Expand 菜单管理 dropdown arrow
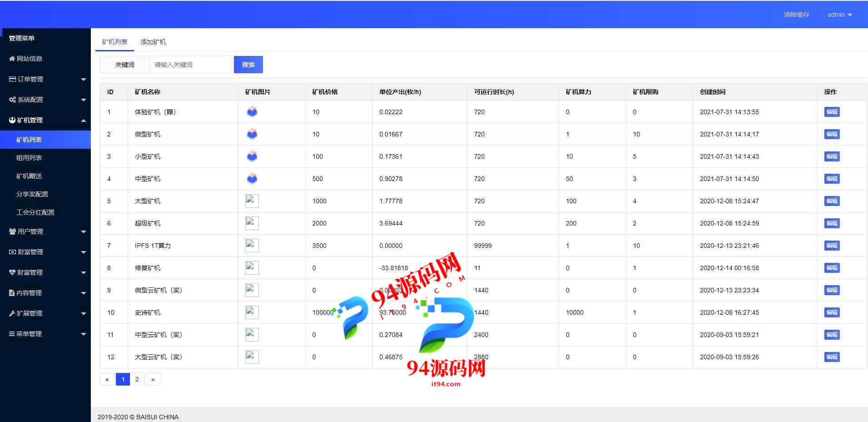This screenshot has width=868, height=422. pyautogui.click(x=84, y=334)
